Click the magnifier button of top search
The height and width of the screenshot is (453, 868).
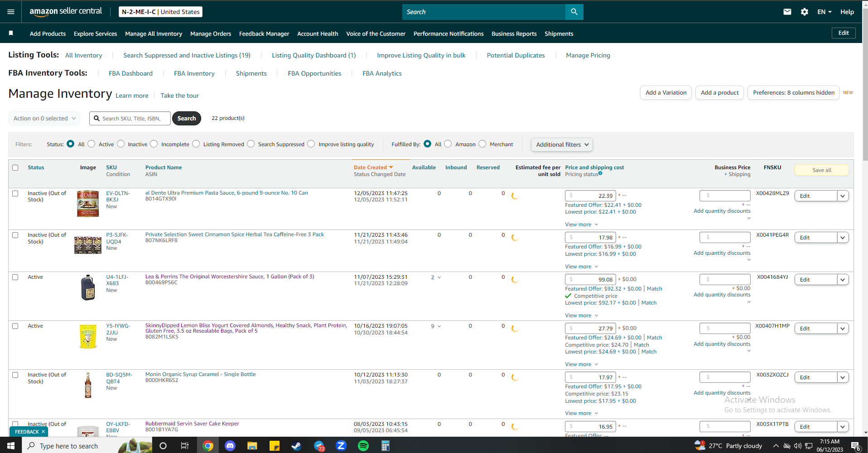point(574,12)
